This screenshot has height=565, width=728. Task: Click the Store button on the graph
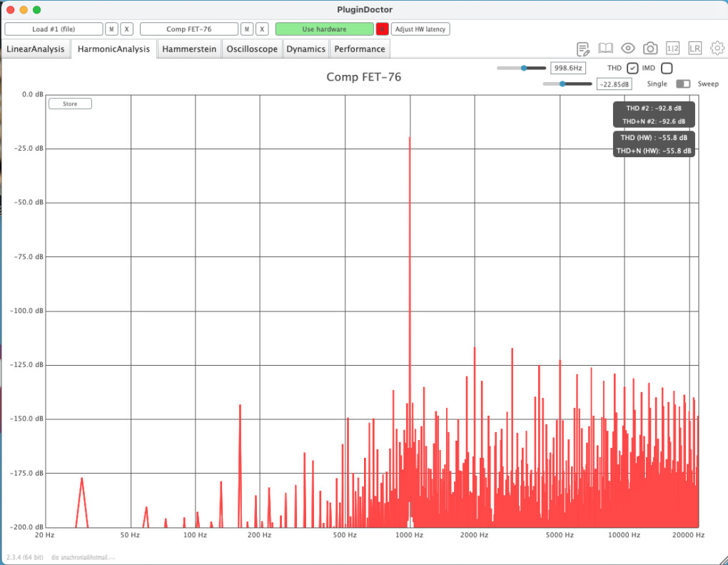pos(70,104)
